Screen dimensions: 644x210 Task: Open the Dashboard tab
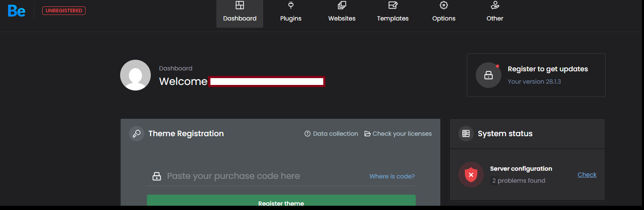[x=240, y=13]
